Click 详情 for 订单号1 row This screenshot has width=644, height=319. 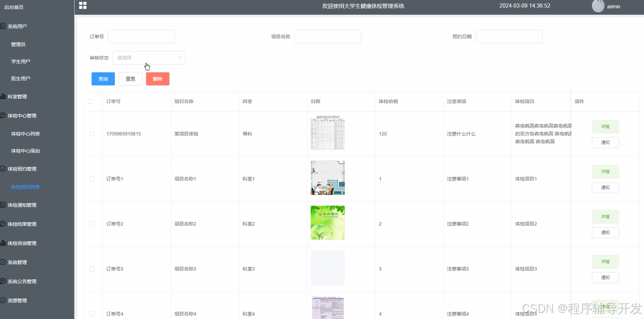pos(605,172)
